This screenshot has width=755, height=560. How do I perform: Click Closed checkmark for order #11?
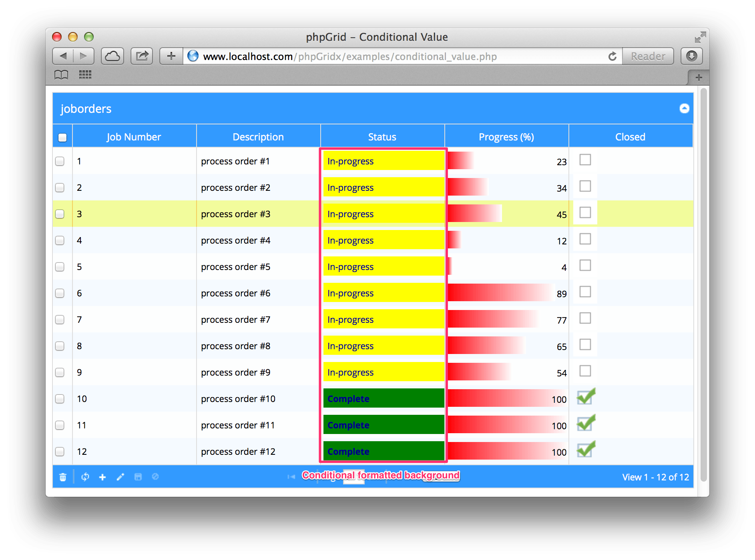pos(586,423)
